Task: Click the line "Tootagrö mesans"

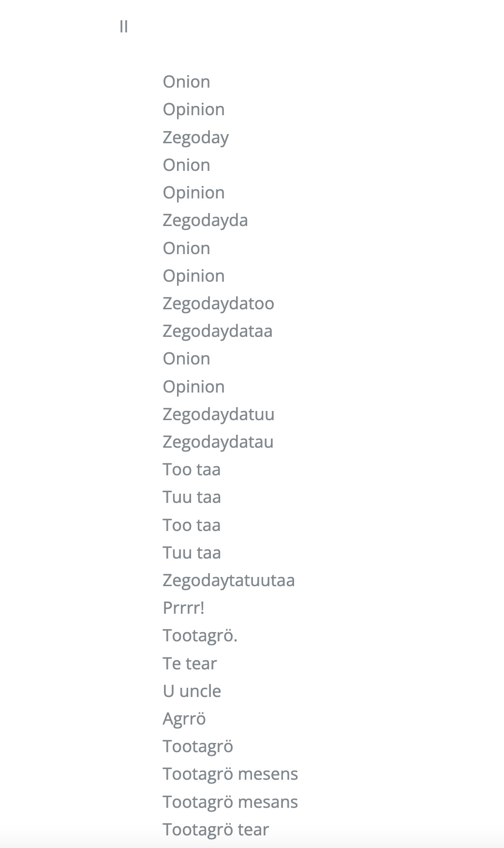Action: 230,802
